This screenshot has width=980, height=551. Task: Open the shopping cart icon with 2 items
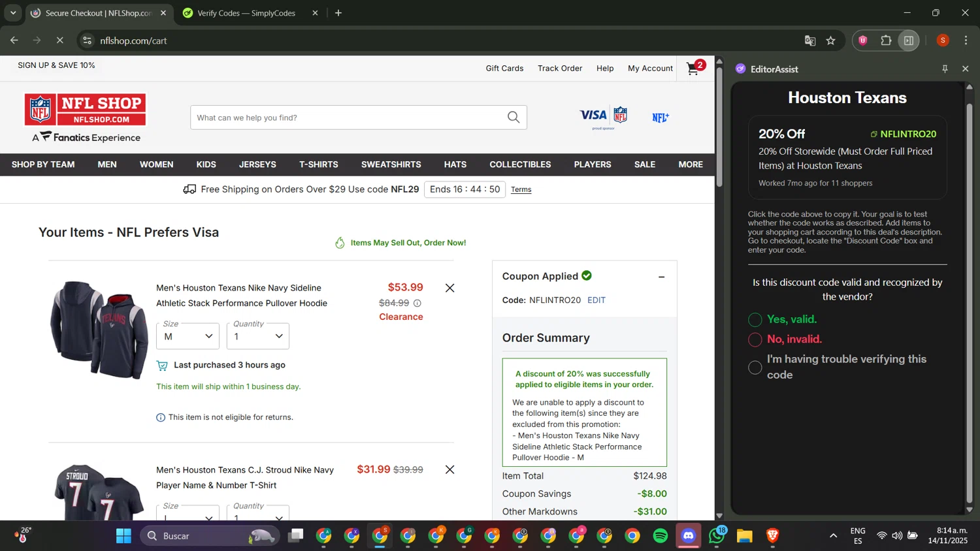695,67
